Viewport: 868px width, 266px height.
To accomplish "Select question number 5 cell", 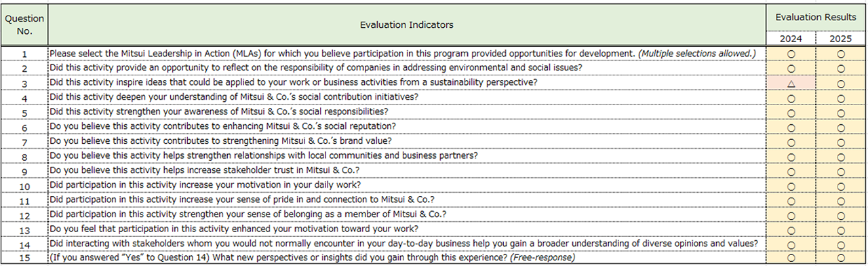I will tap(24, 112).
